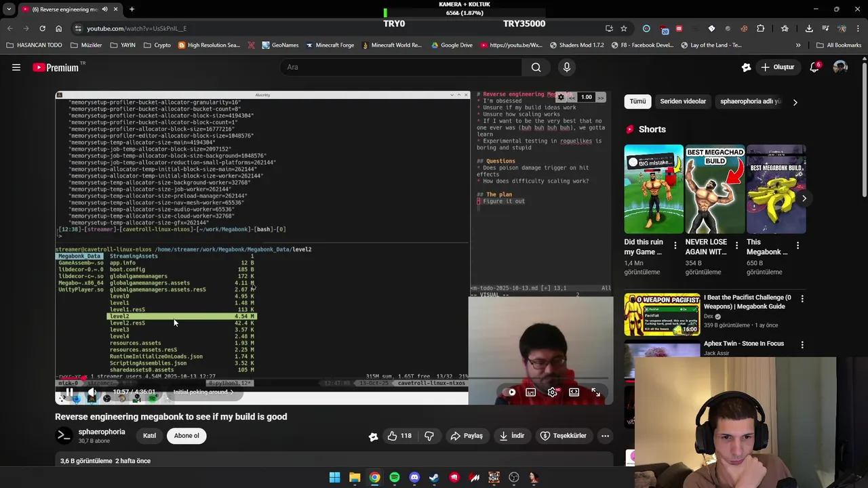Open Chrome three-dot menu
The image size is (868, 488).
[x=859, y=28]
